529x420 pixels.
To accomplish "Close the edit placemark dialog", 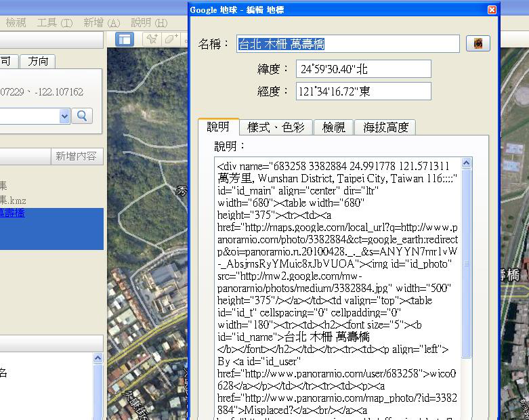I will [x=492, y=9].
